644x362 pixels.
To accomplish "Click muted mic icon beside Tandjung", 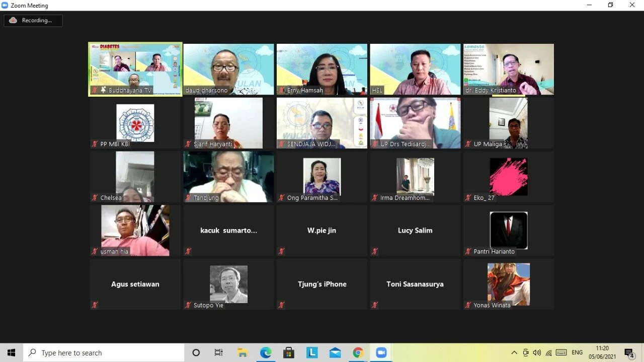I will [x=188, y=198].
